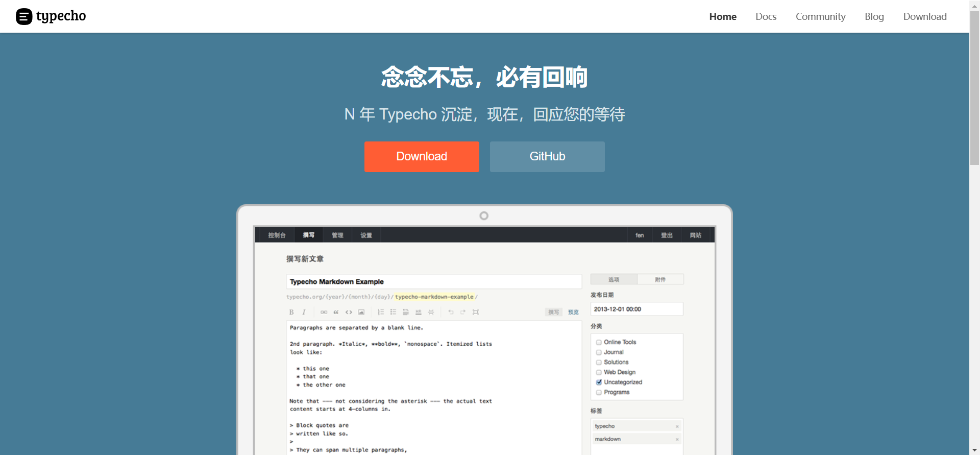The image size is (980, 455).
Task: Click the typecho tag text
Action: (x=605, y=426)
